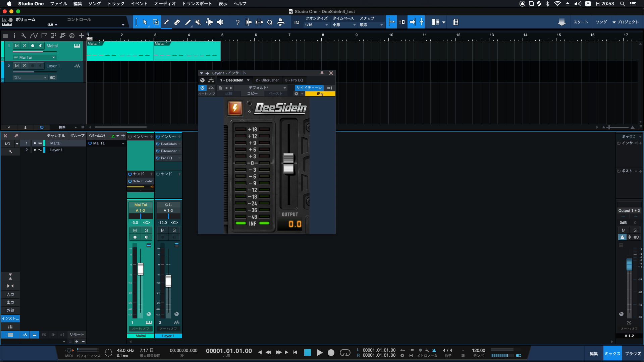The width and height of the screenshot is (644, 362).
Task: Click the loop button in transport
Action: (345, 353)
